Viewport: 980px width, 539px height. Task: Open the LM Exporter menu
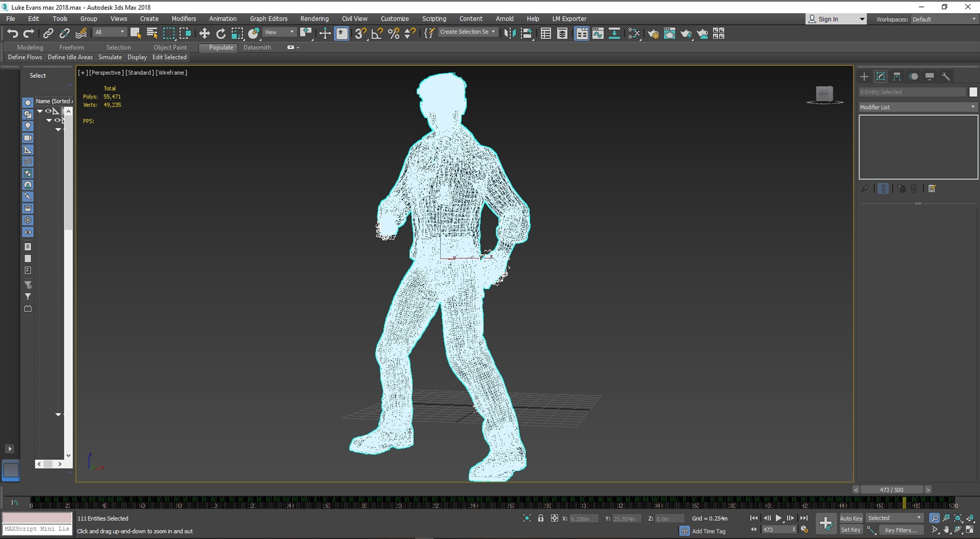569,19
